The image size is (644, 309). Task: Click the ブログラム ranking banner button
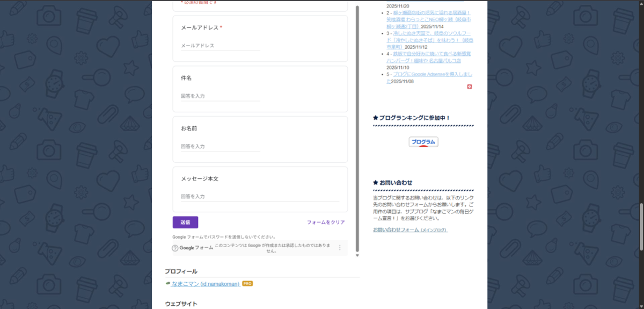click(423, 142)
